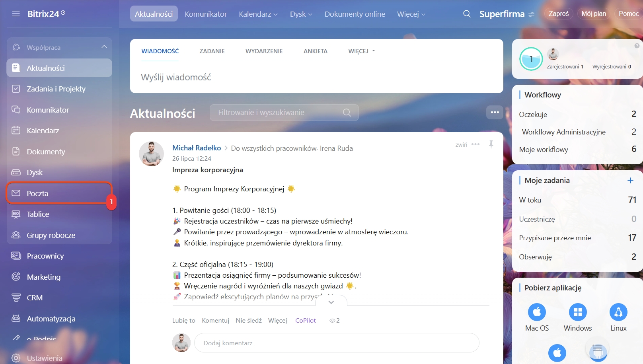Viewport: 643px width, 364px height.
Task: Collapse post with zwiń link
Action: click(461, 145)
